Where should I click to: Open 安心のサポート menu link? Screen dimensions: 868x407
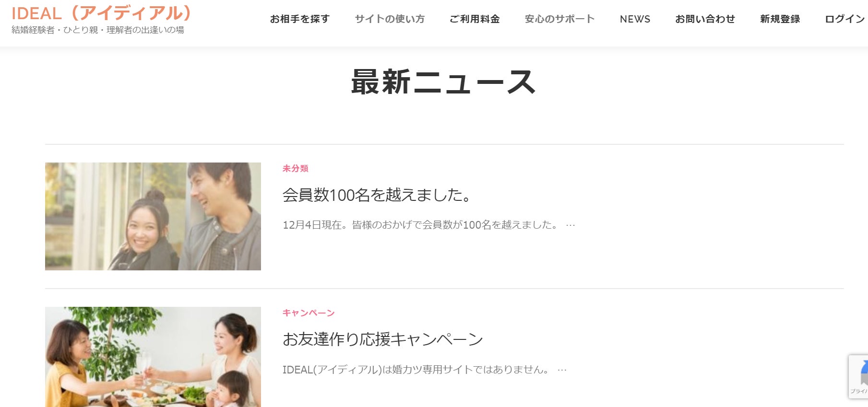click(560, 19)
